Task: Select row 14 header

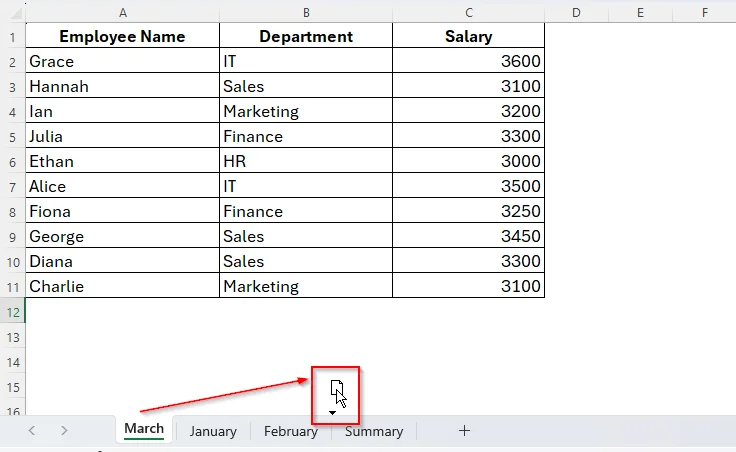Action: click(x=13, y=362)
